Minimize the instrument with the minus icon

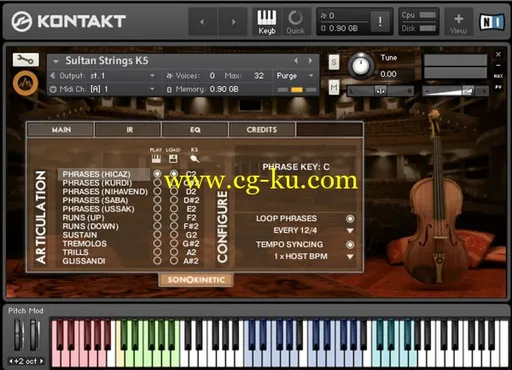(x=498, y=65)
